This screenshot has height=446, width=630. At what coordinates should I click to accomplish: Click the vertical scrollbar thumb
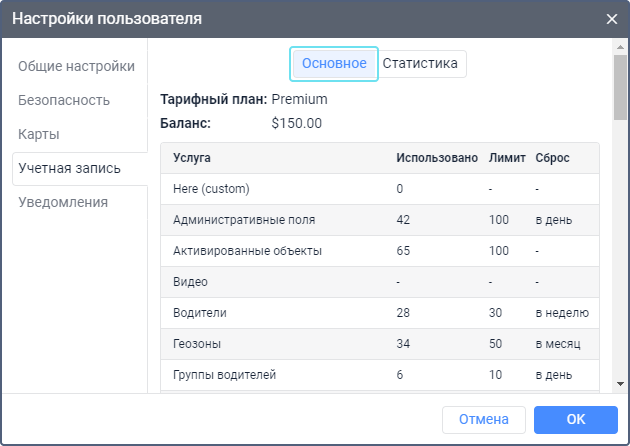620,90
